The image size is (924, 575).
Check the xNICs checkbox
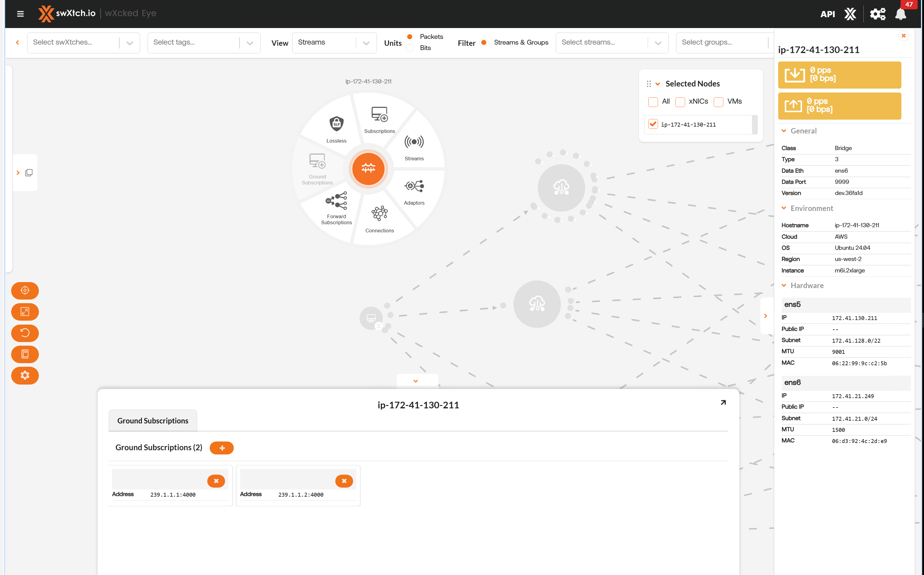(680, 102)
